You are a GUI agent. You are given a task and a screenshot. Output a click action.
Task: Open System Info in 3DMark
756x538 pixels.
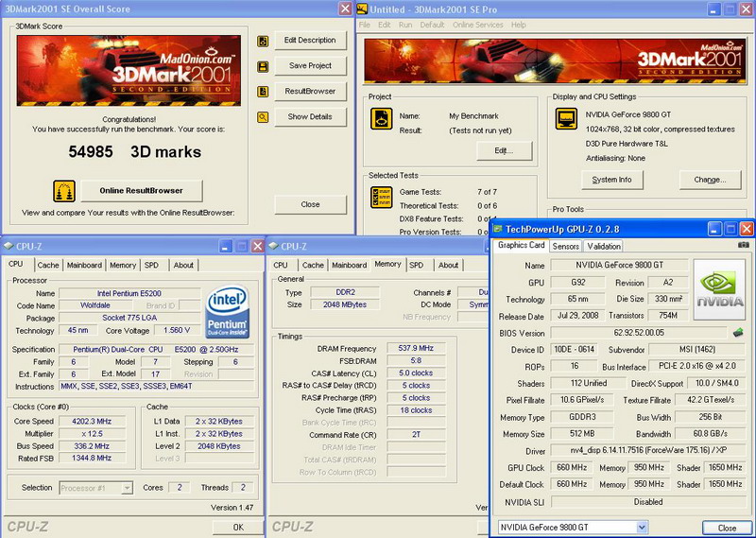611,180
